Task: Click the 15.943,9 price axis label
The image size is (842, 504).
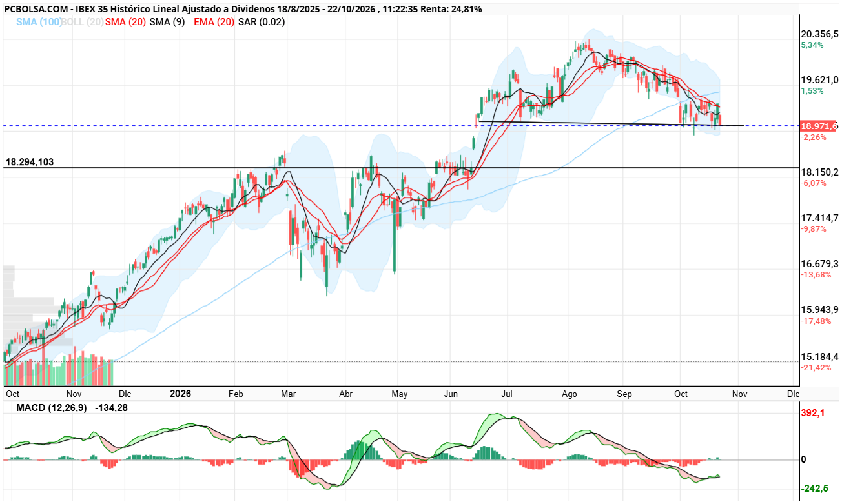Action: pyautogui.click(x=819, y=309)
